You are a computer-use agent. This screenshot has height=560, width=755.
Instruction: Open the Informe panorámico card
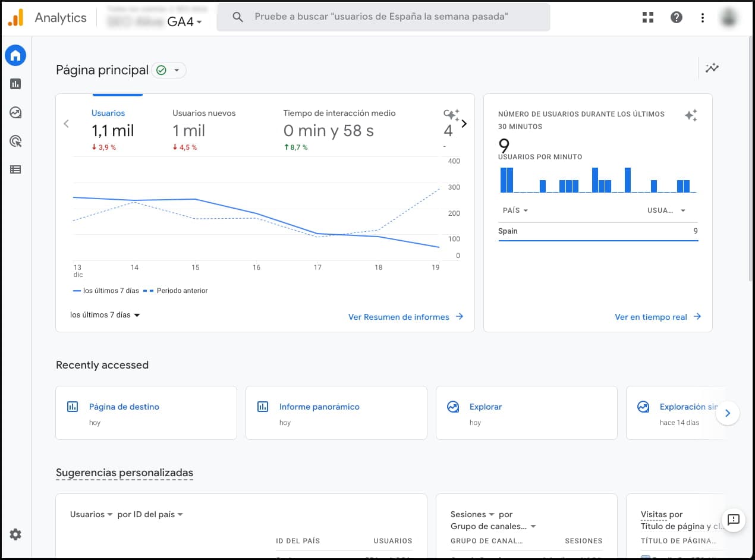pyautogui.click(x=336, y=413)
